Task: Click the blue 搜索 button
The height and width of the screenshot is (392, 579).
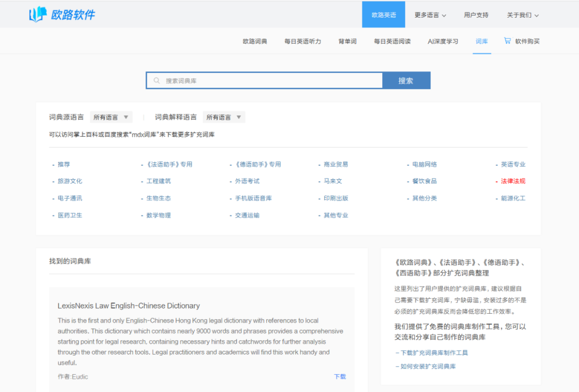Action: click(x=406, y=80)
